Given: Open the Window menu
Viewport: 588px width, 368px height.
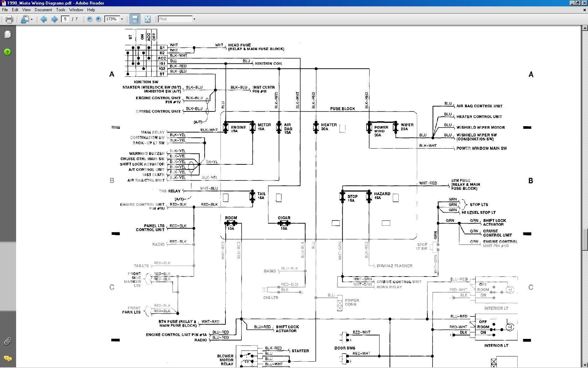Looking at the screenshot, I should tap(76, 10).
